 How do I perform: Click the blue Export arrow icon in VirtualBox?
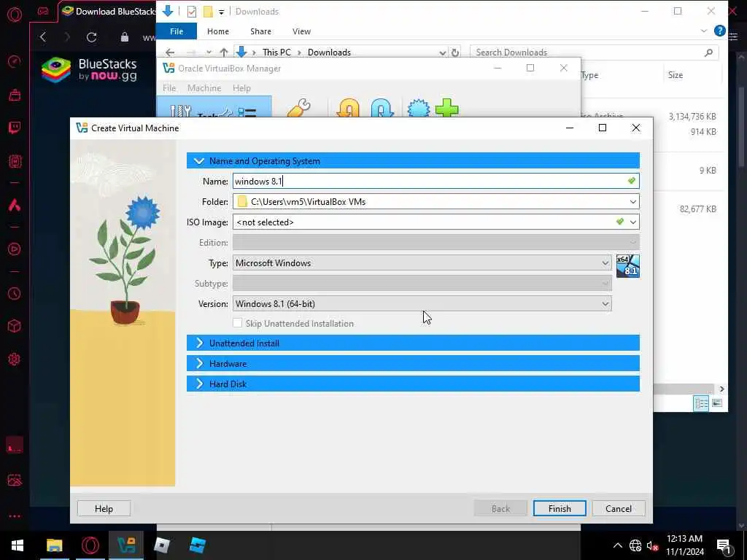click(382, 108)
